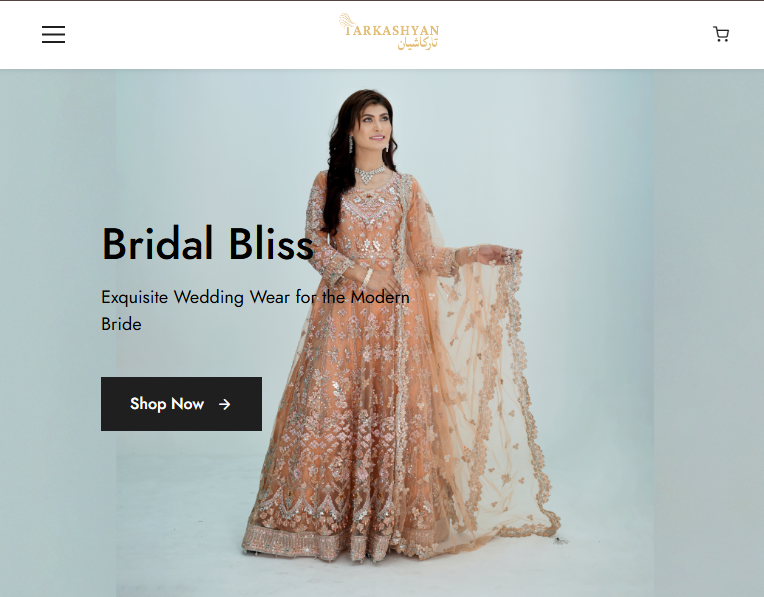Go to homepage via Tarkashyan logo text
This screenshot has width=764, height=597.
pos(392,31)
